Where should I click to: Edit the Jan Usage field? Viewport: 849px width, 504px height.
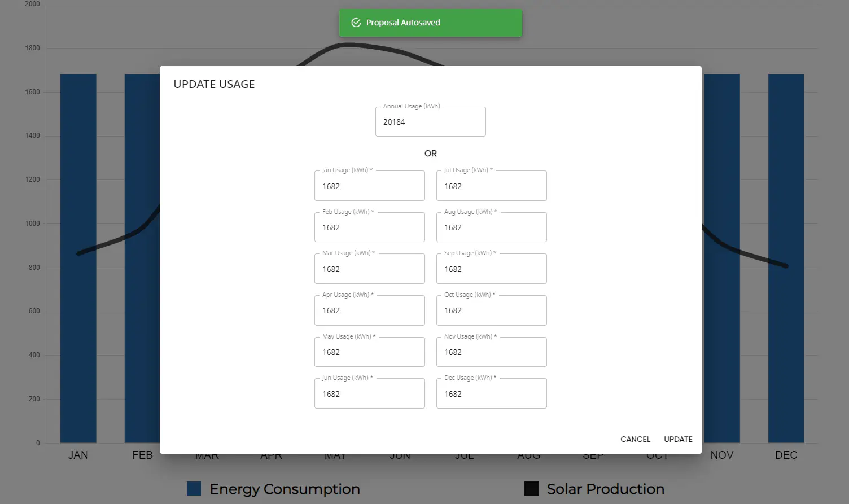tap(369, 186)
